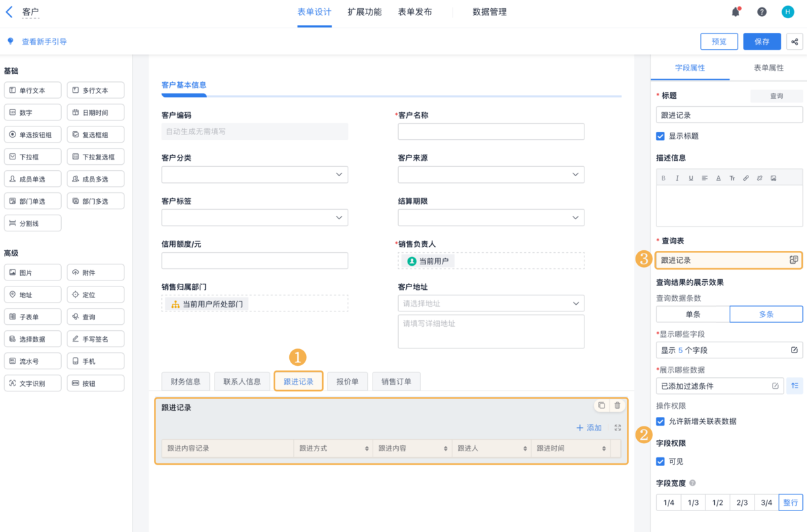
Task: Switch to the 表单发布 tab
Action: 415,12
